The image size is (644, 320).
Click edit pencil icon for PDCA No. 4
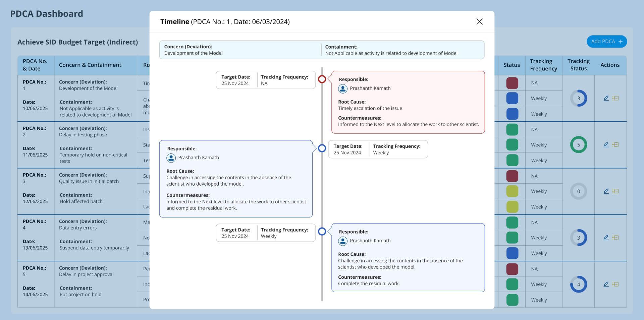coord(606,238)
